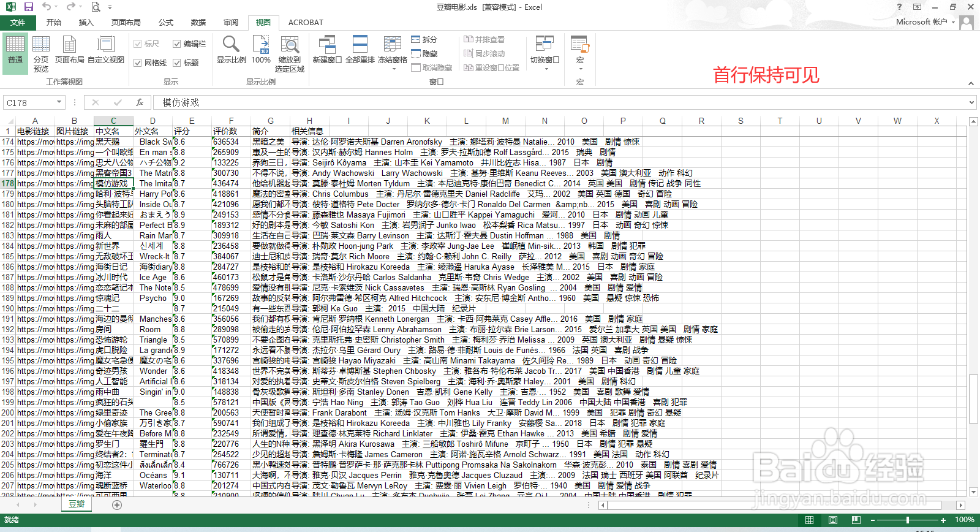Open the Page Layout (页面布局) ribbon tab

pos(126,23)
